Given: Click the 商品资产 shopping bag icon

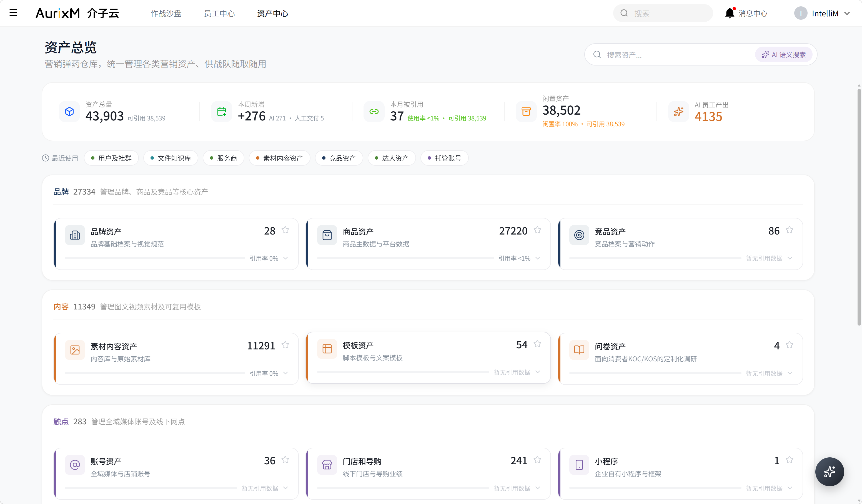Looking at the screenshot, I should coord(327,235).
